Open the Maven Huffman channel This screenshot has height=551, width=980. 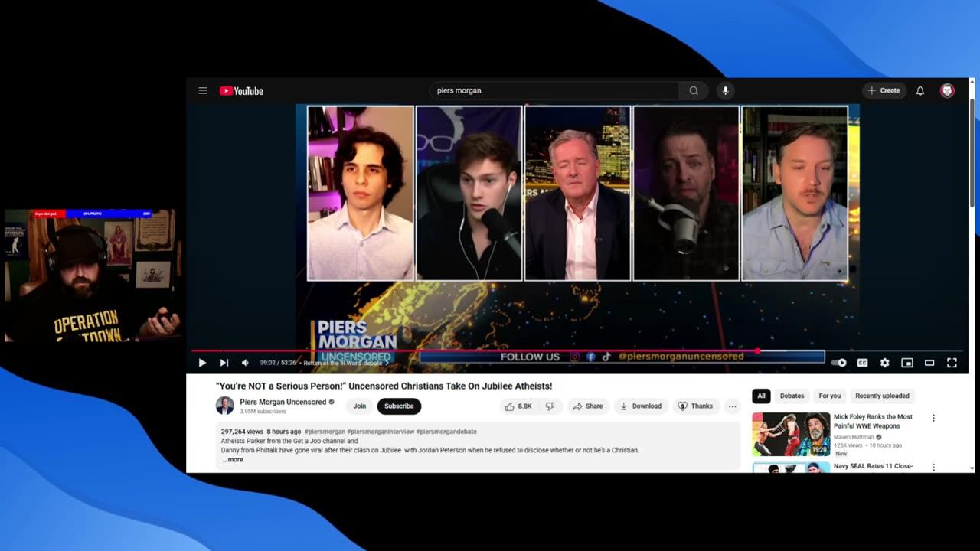point(853,437)
